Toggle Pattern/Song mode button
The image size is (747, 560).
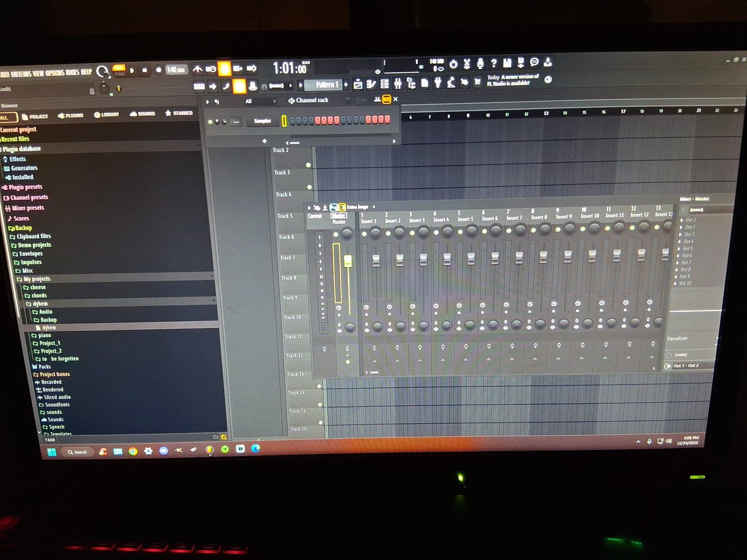(119, 69)
